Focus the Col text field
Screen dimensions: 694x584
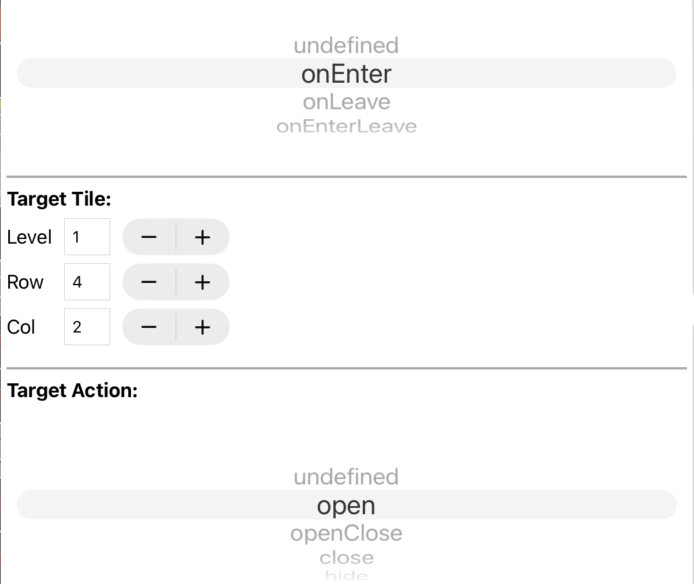click(x=87, y=327)
